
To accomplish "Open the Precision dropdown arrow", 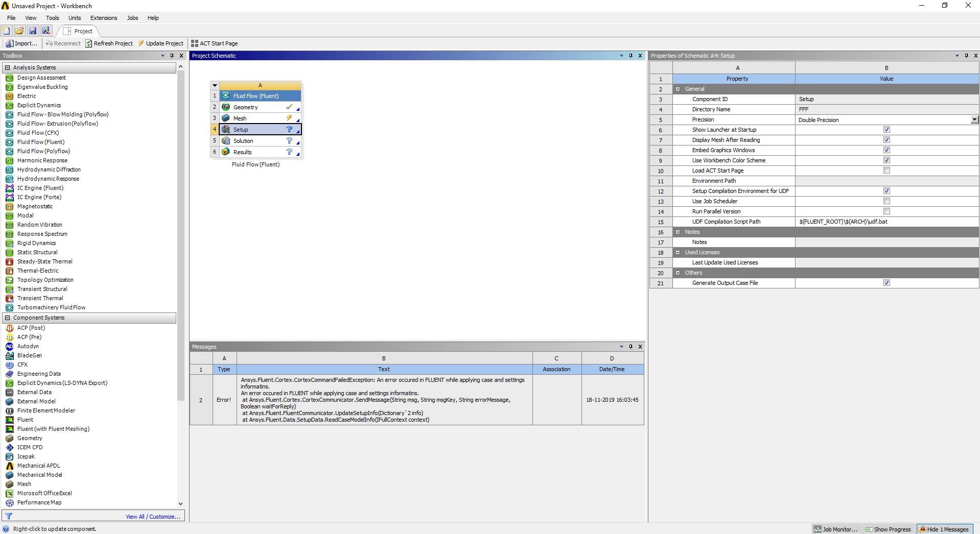I will click(x=974, y=119).
